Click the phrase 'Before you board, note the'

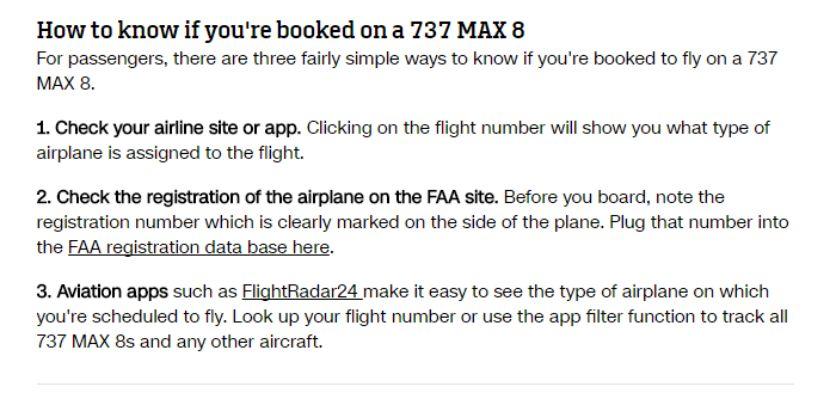click(614, 197)
